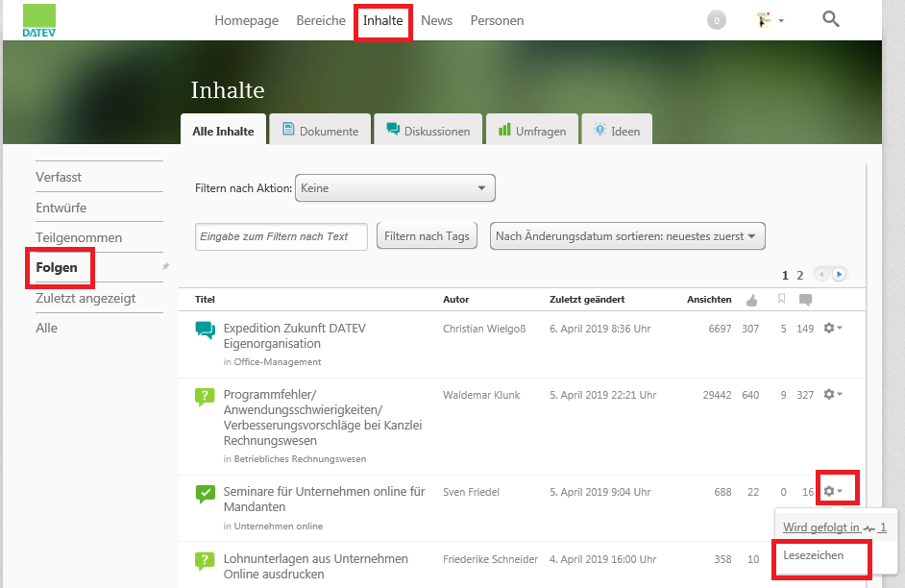Image resolution: width=905 pixels, height=588 pixels.
Task: Open the user avatar menu
Action: point(770,20)
